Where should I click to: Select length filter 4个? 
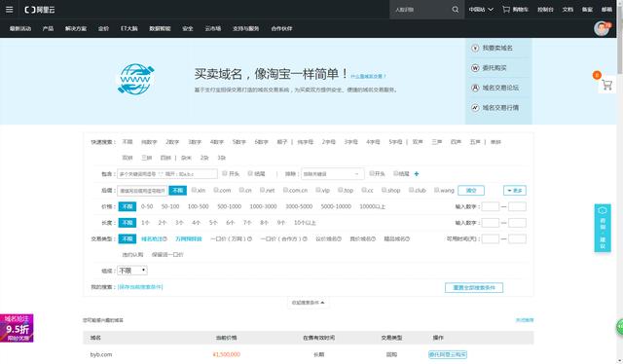[x=197, y=223]
